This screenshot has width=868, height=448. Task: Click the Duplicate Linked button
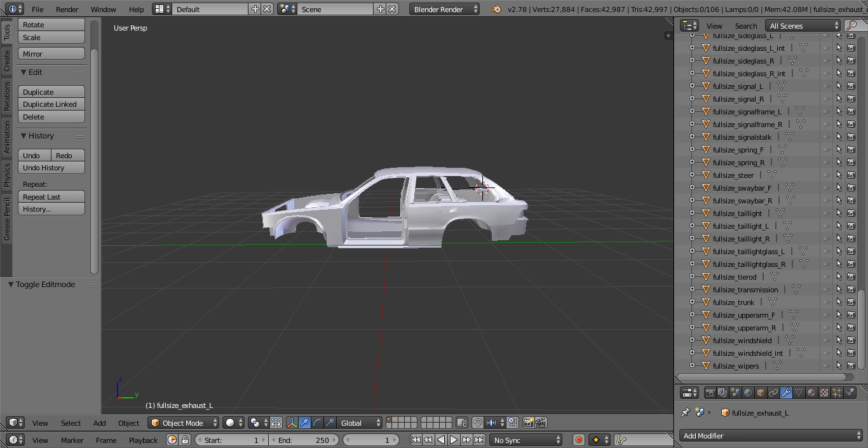click(x=51, y=104)
